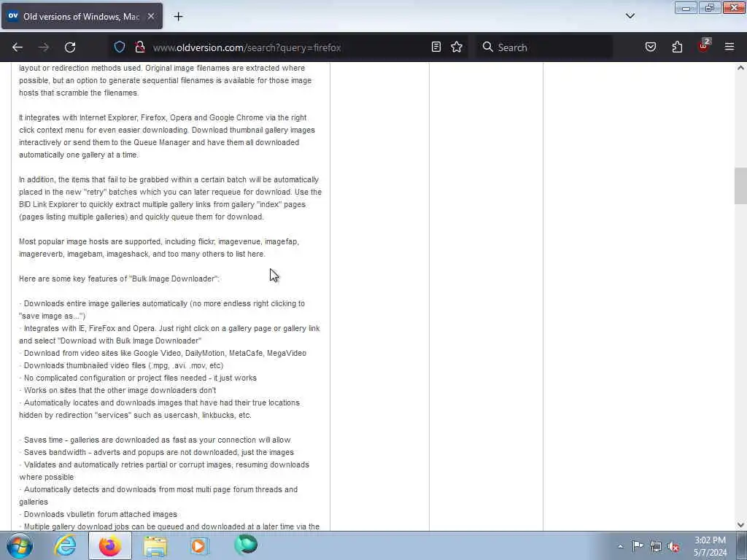Click the insecure connection padlock icon
The width and height of the screenshot is (747, 560).
139,47
